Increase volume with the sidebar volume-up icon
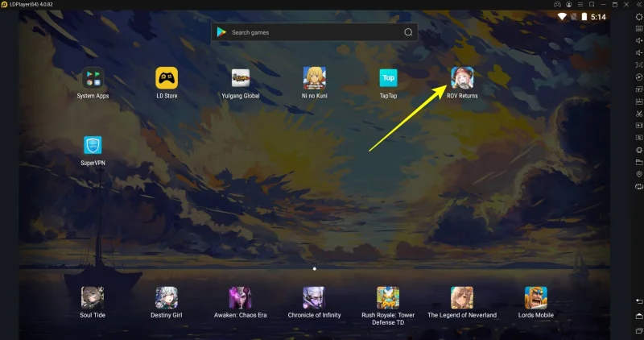The image size is (644, 340). [x=639, y=41]
